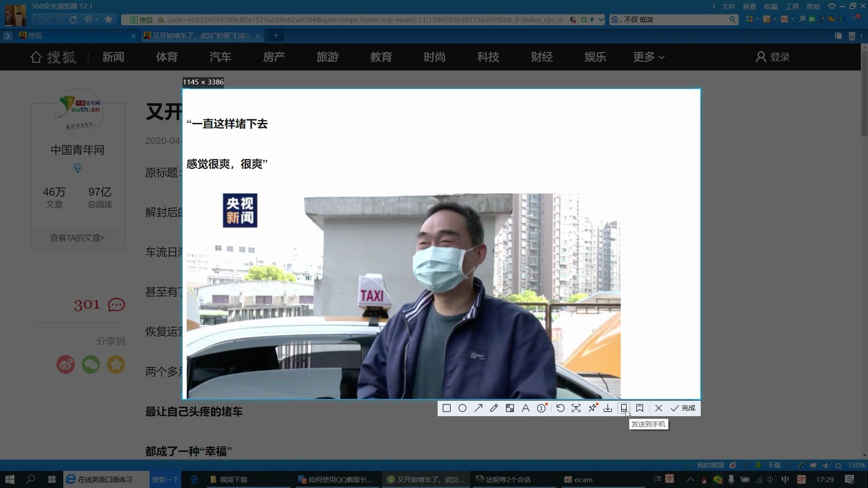
Task: Close the 又开始堵车了 article tab
Action: coord(258,36)
